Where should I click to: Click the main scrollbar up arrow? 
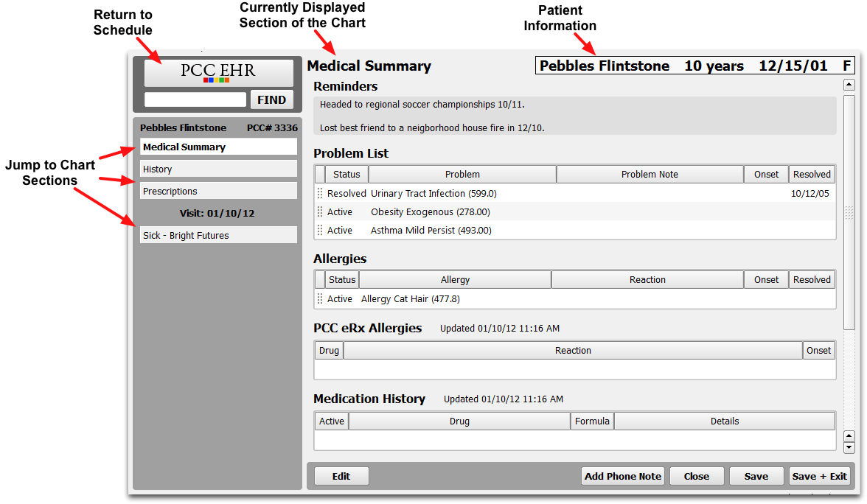pos(849,85)
